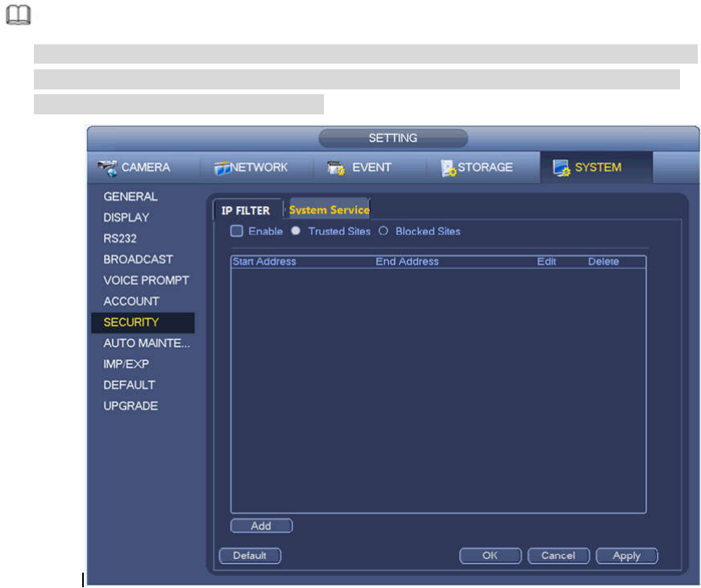Click the Blocked Sites label text
Image resolution: width=701 pixels, height=588 pixels.
point(428,231)
